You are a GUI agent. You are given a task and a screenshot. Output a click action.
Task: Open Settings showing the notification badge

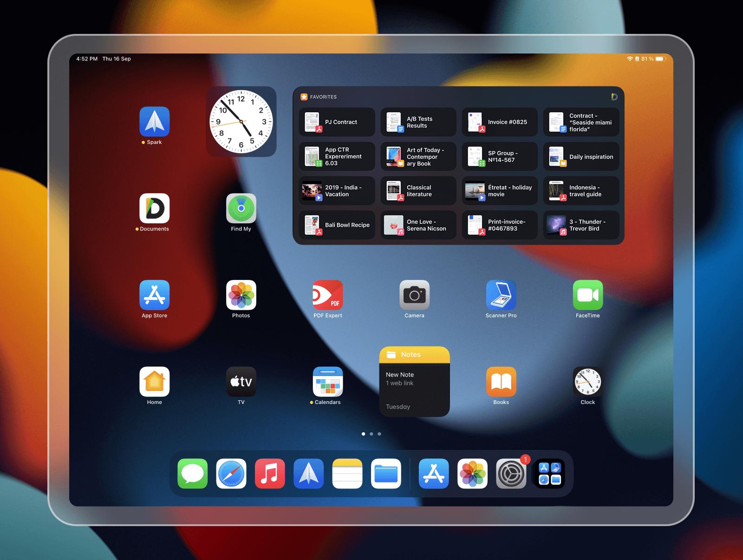pos(511,474)
